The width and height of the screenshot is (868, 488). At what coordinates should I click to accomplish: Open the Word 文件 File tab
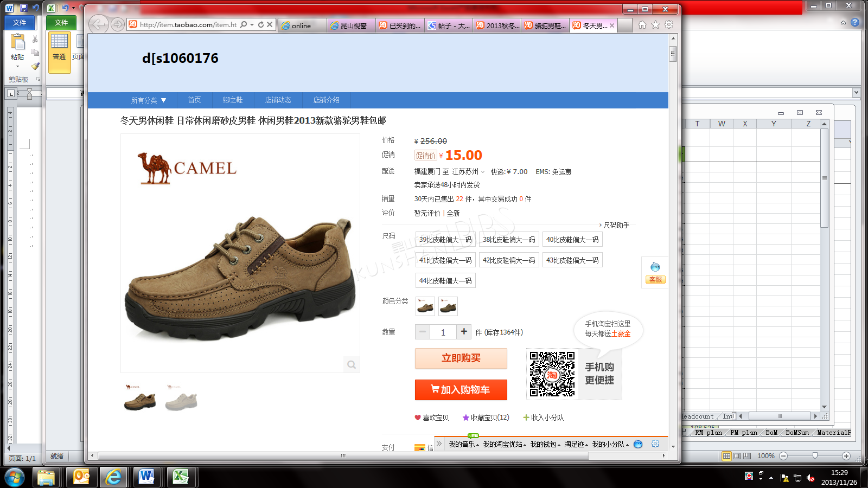pyautogui.click(x=20, y=22)
